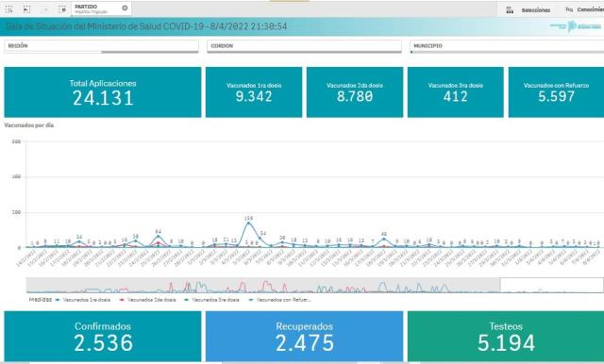This screenshot has height=364, width=604.
Task: Click the Total Aplicaciones KPI tile
Action: point(103,92)
